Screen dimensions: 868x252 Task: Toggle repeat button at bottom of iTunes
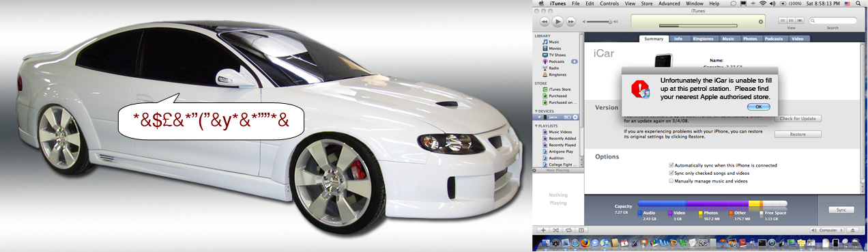point(568,230)
